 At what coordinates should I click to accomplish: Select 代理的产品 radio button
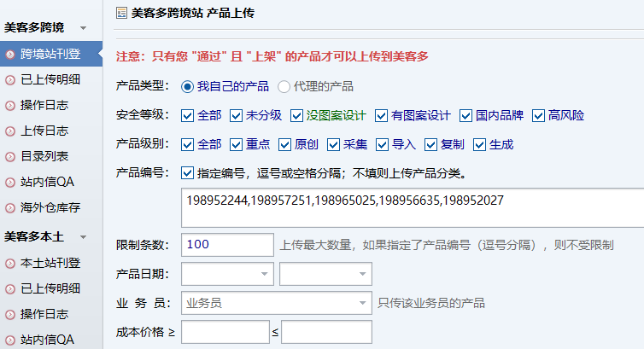pyautogui.click(x=284, y=86)
